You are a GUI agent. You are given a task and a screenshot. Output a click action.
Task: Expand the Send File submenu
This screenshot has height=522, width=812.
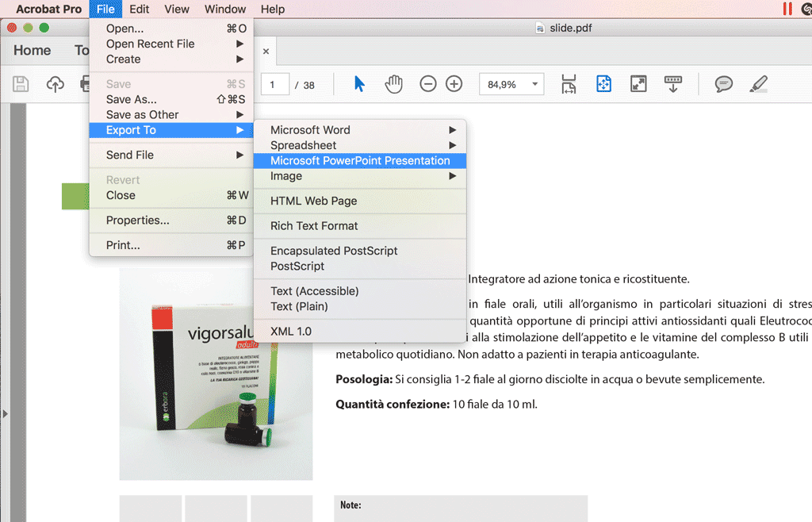(171, 155)
